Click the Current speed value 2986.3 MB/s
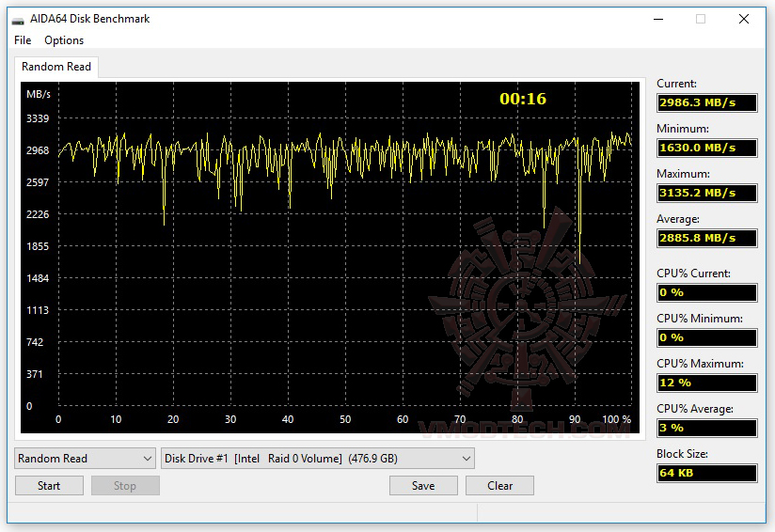 706,102
